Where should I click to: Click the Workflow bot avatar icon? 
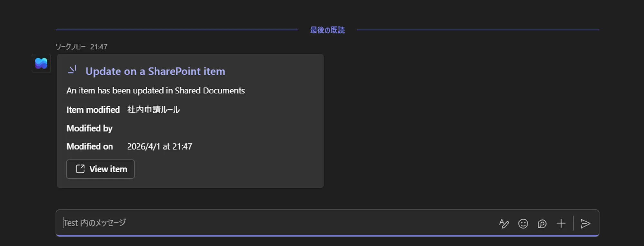point(41,63)
